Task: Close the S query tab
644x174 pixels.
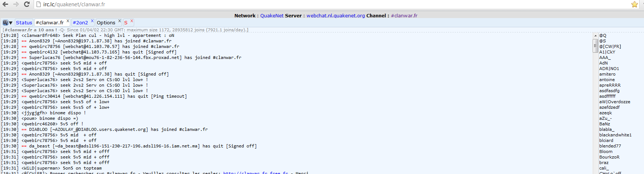Action: [x=132, y=21]
